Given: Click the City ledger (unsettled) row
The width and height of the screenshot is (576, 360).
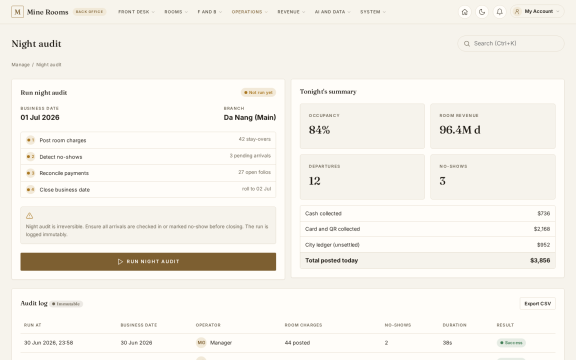Looking at the screenshot, I should point(428,245).
